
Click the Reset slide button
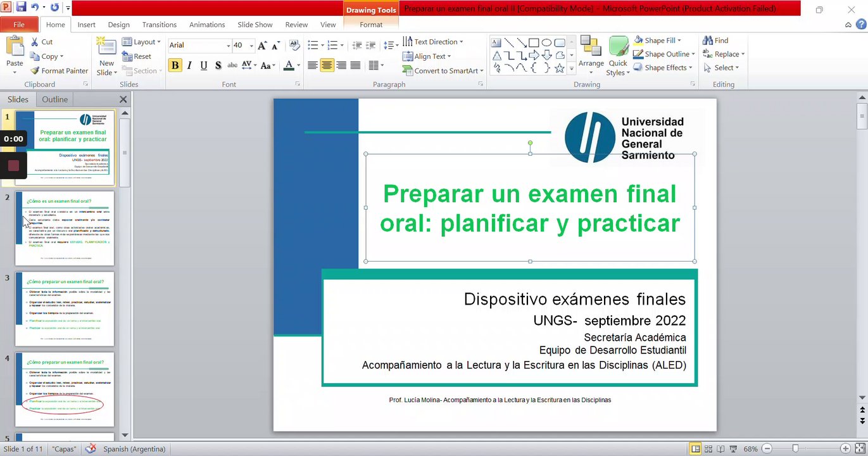pos(137,56)
